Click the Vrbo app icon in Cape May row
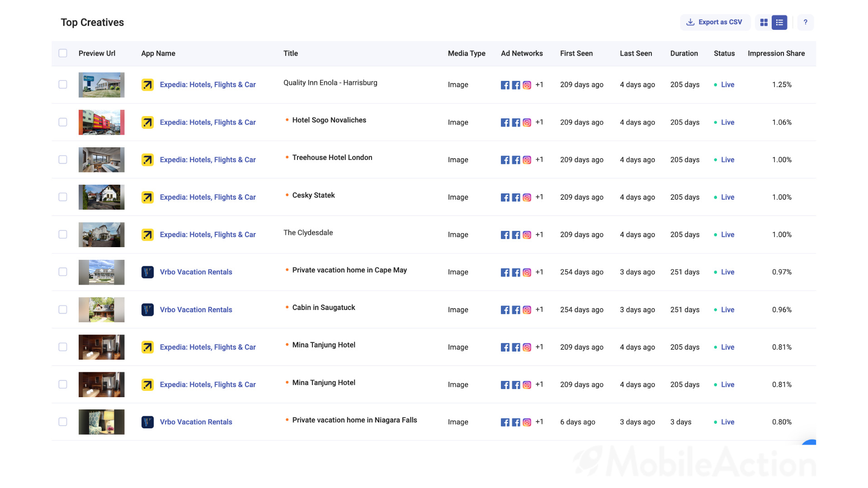The height and width of the screenshot is (488, 868). pyautogui.click(x=147, y=272)
